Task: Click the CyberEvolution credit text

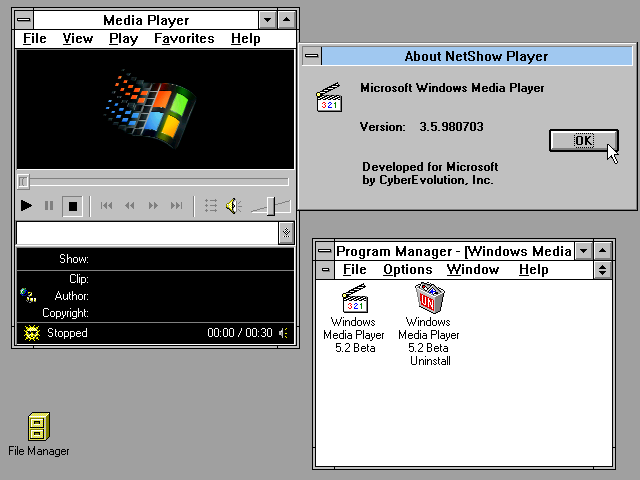Action: [x=430, y=173]
